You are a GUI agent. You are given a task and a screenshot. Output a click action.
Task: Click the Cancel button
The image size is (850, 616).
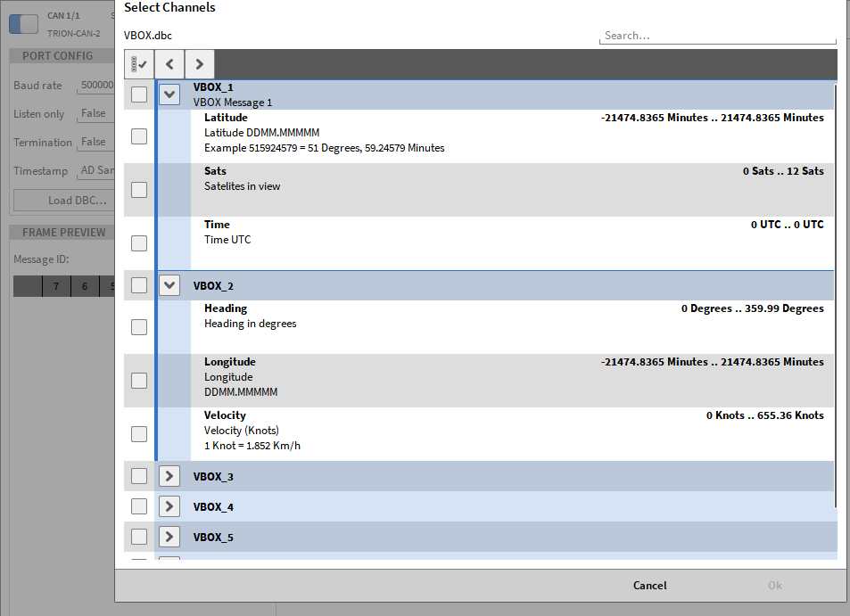(649, 586)
